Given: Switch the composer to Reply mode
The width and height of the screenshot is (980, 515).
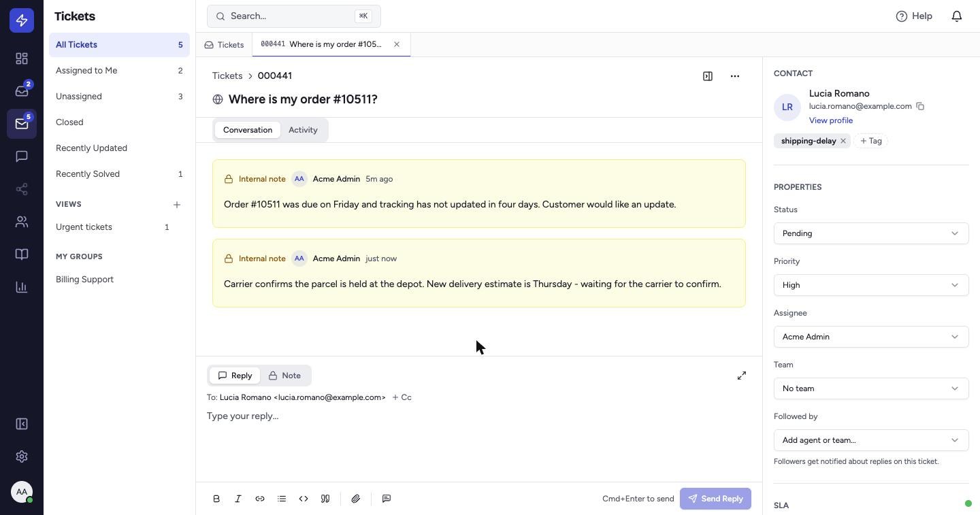Looking at the screenshot, I should tap(235, 376).
